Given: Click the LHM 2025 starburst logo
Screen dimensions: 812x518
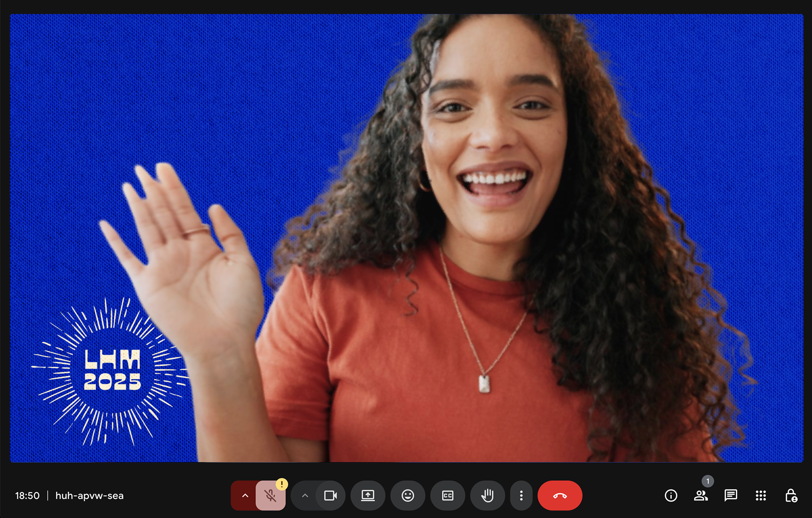Looking at the screenshot, I should point(112,370).
